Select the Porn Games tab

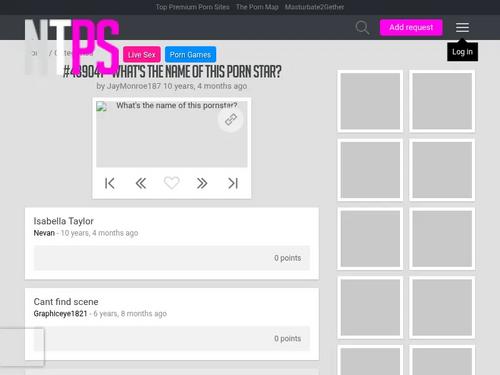[190, 55]
